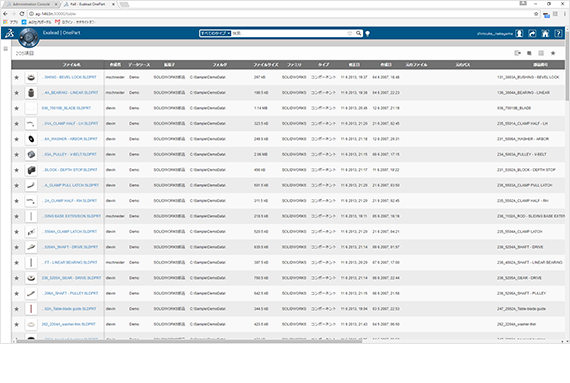Open the user profile icon
This screenshot has width=570, height=383.
519,33
